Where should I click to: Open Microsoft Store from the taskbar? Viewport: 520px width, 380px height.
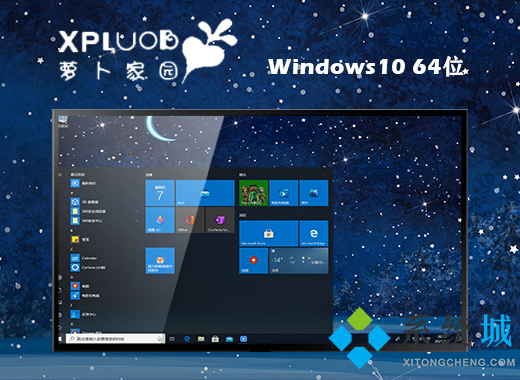coord(215,339)
